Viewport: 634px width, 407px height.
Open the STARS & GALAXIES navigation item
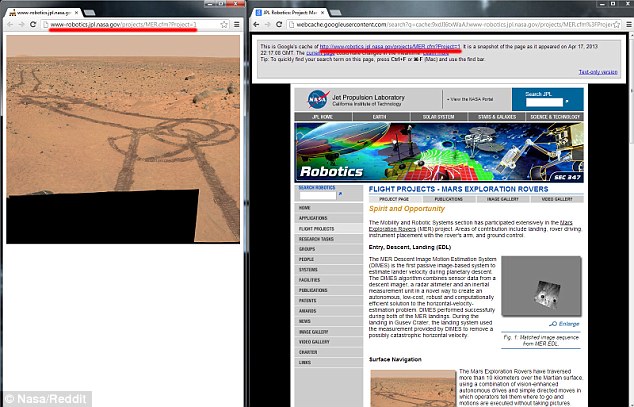[x=497, y=117]
